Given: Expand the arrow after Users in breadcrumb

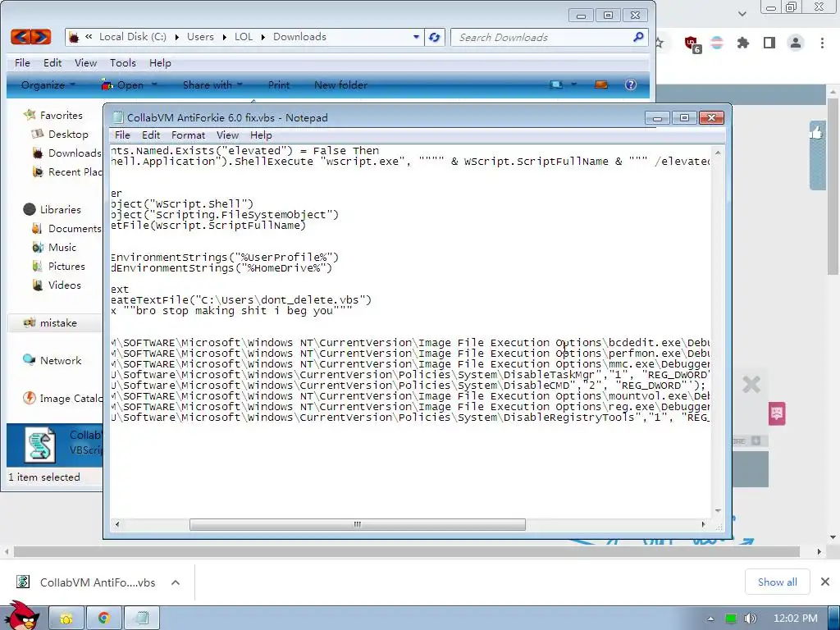Looking at the screenshot, I should [223, 37].
